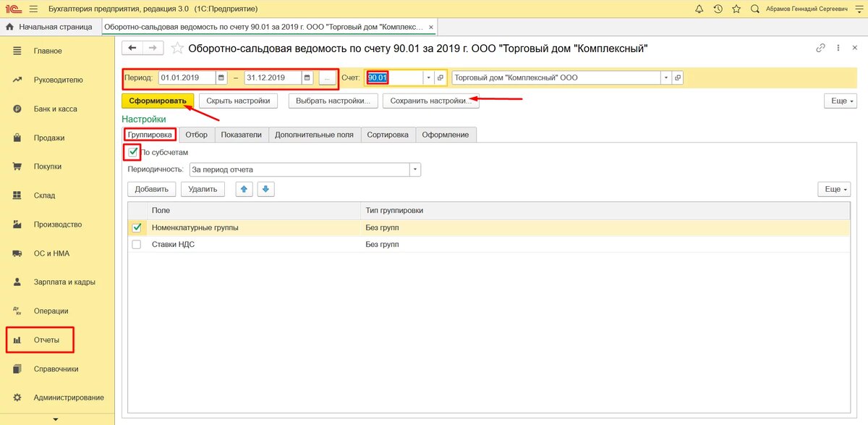The height and width of the screenshot is (425, 868).
Task: Copy link to report icon
Action: [820, 49]
